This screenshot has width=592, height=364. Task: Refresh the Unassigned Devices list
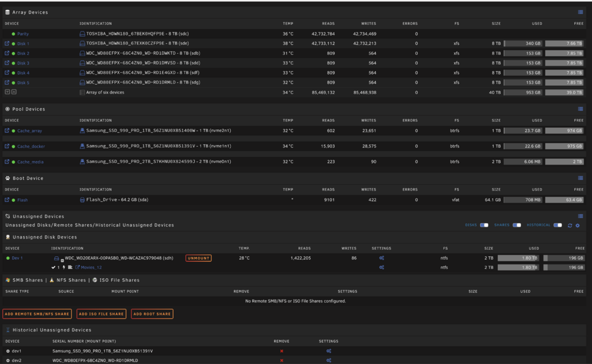[x=570, y=226]
